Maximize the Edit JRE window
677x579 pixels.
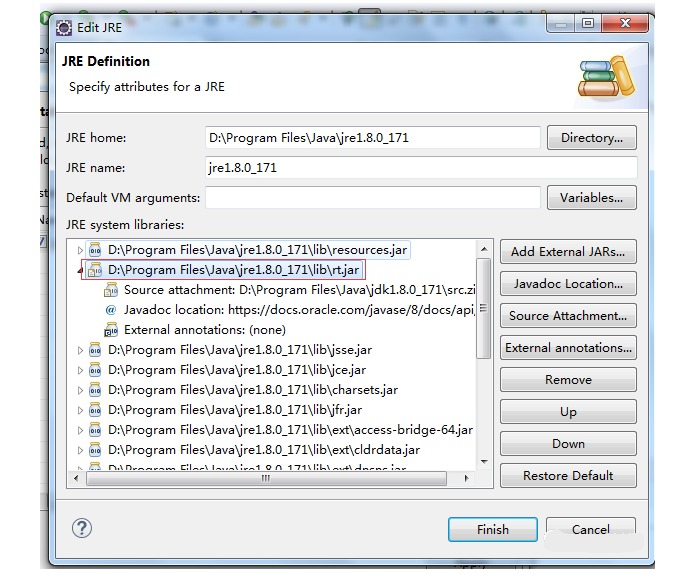tap(588, 23)
